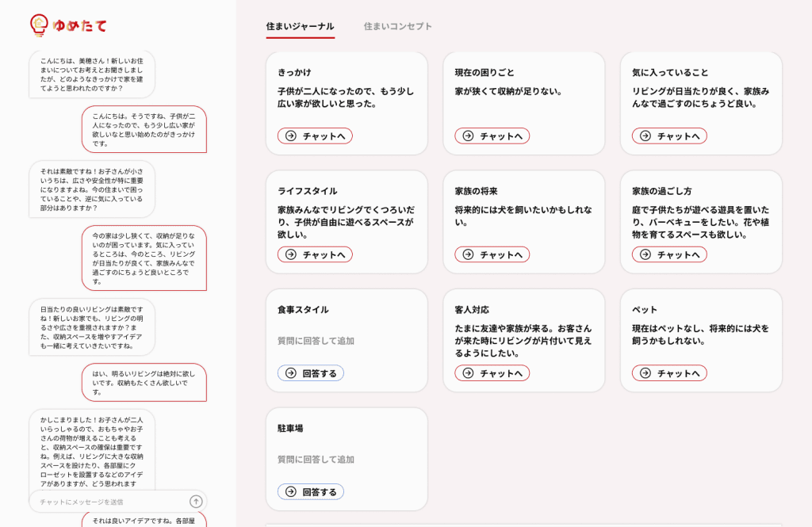The image size is (812, 527).
Task: Select the 住まいジャーナル tab
Action: (301, 26)
